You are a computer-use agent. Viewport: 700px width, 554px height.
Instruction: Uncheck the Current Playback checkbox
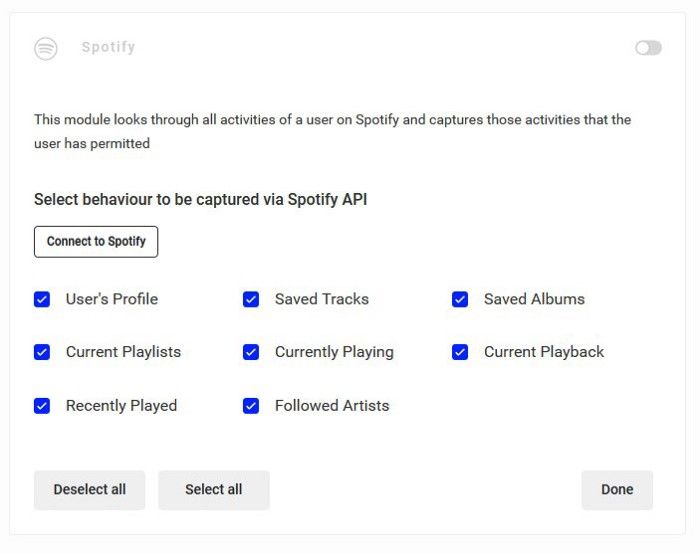[460, 352]
